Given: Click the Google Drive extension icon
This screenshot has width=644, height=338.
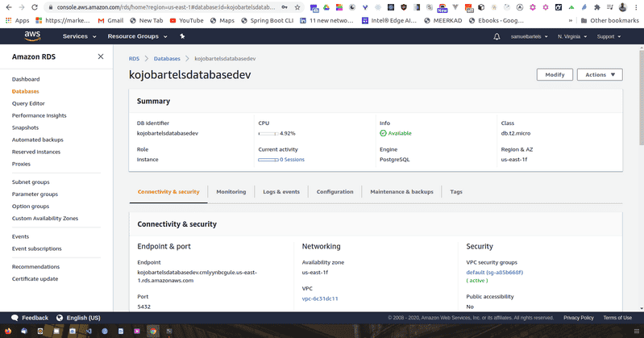Looking at the screenshot, I should click(x=326, y=7).
